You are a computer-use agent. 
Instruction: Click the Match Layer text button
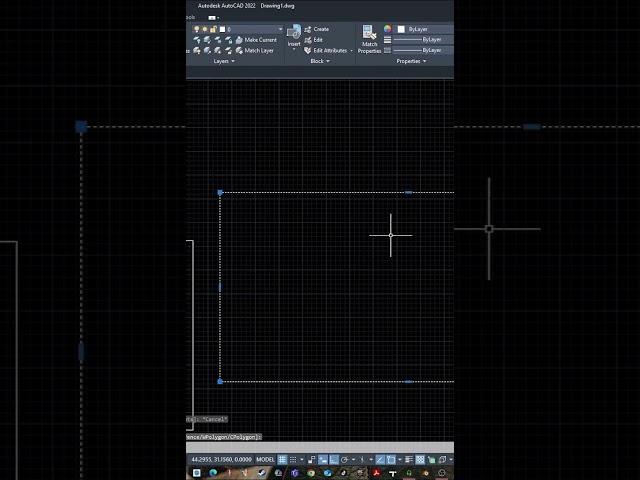pos(259,51)
